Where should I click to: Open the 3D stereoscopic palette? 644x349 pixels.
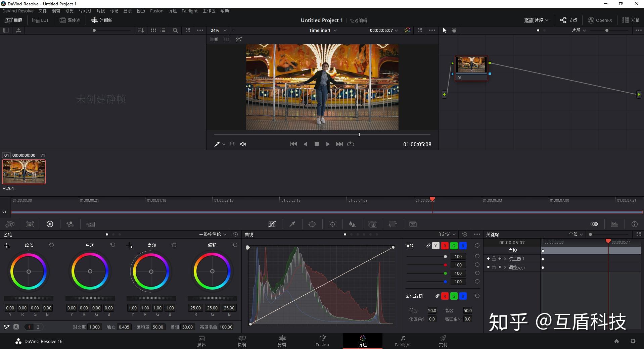(413, 224)
